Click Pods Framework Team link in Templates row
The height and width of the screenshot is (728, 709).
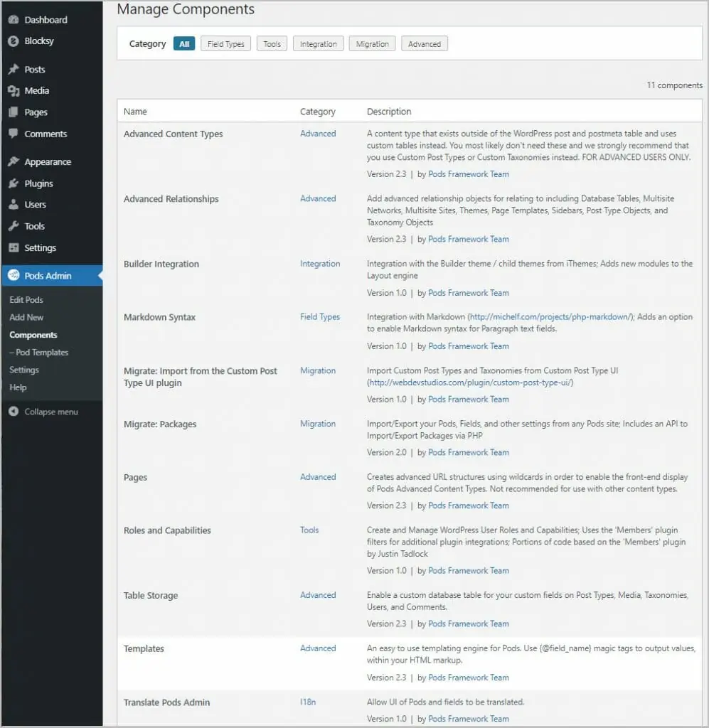coord(469,678)
